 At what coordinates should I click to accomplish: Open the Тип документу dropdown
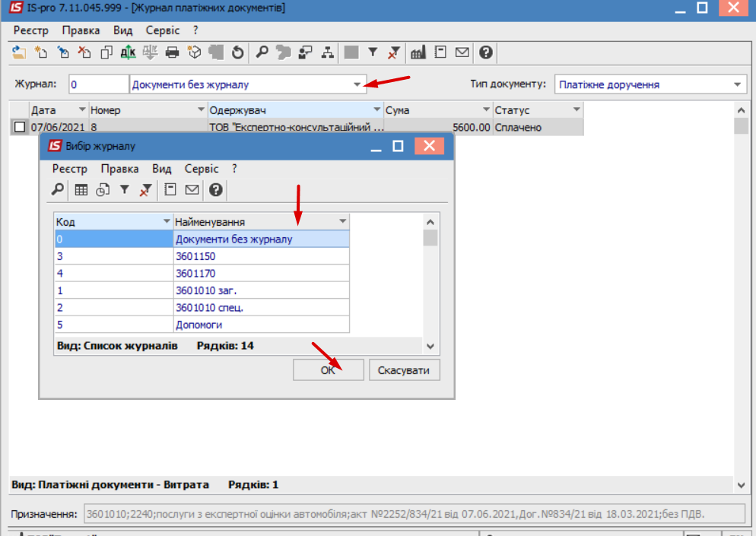[737, 84]
